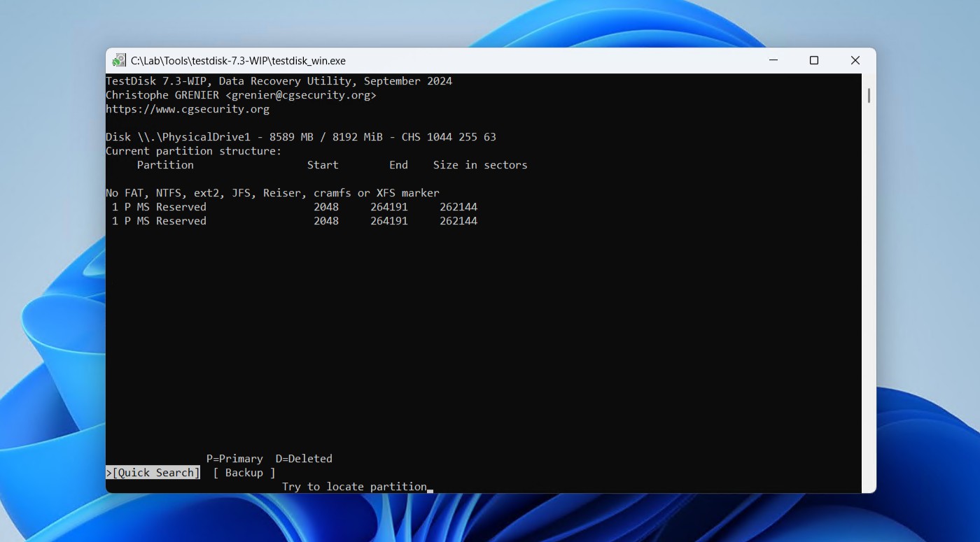
Task: Choose the Backup option
Action: 244,473
